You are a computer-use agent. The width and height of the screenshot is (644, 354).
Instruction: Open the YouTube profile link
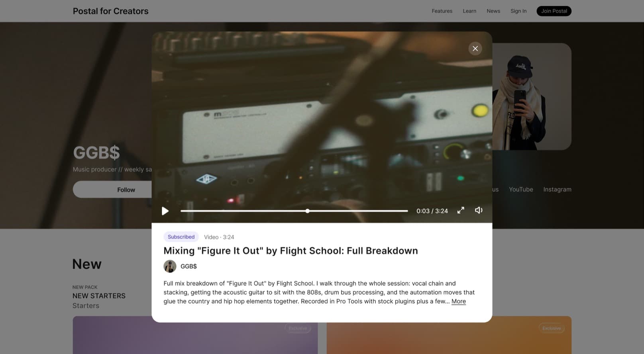click(x=521, y=190)
